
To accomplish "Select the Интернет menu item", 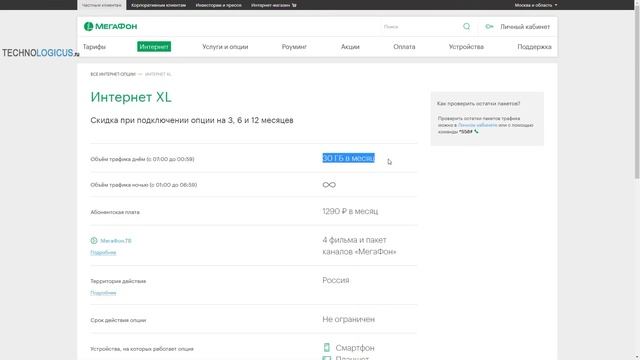I will [154, 47].
